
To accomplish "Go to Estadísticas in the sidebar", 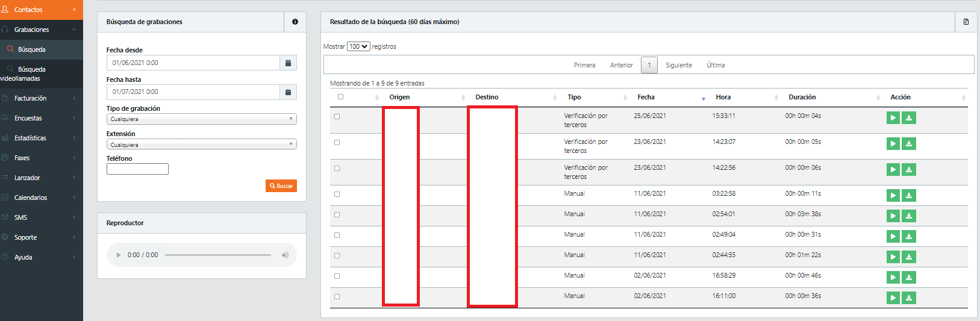I will pyautogui.click(x=30, y=138).
